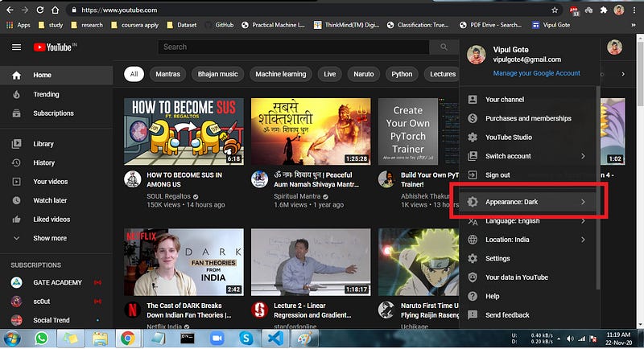Screen dimensions: 644x349
Task: Select the Machine learning filter chip
Action: 280,74
